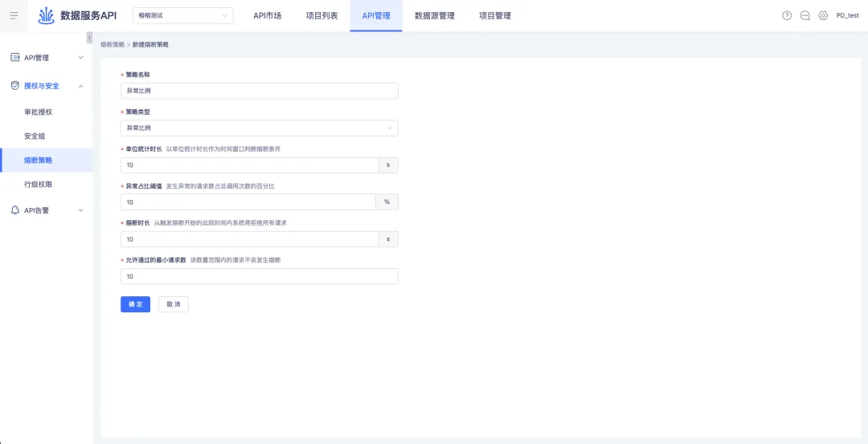Expand the API告警 sidebar chevron
Viewport: 868px width, 444px height.
click(81, 210)
